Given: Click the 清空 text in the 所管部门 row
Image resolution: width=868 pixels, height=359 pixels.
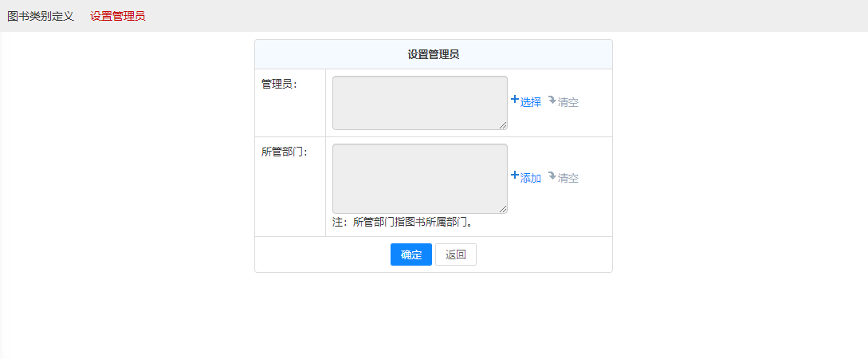Looking at the screenshot, I should [x=568, y=178].
